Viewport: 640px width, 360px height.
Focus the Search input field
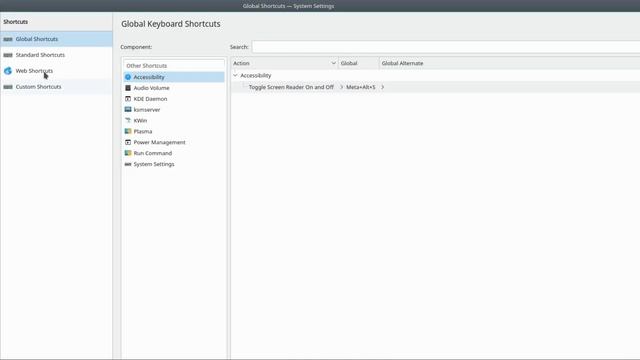(x=446, y=47)
